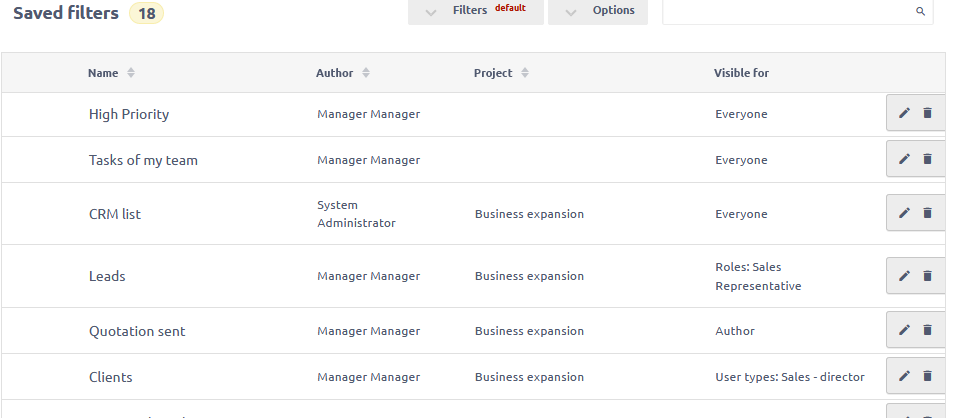Click the search magnifier icon
The height and width of the screenshot is (418, 956).
pos(920,12)
